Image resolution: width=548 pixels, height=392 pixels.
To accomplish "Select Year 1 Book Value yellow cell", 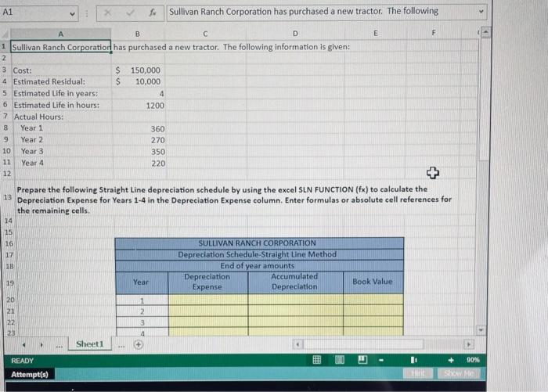I will pos(373,300).
